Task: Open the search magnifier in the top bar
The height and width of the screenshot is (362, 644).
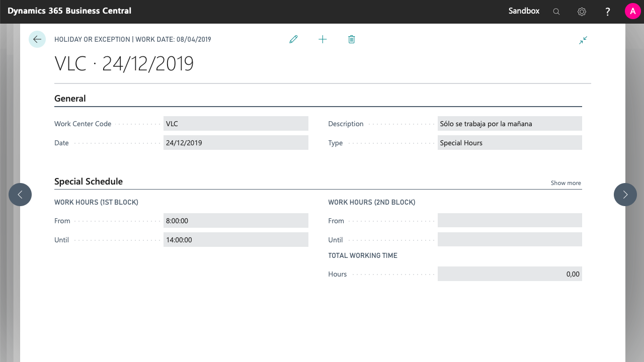Action: coord(556,12)
